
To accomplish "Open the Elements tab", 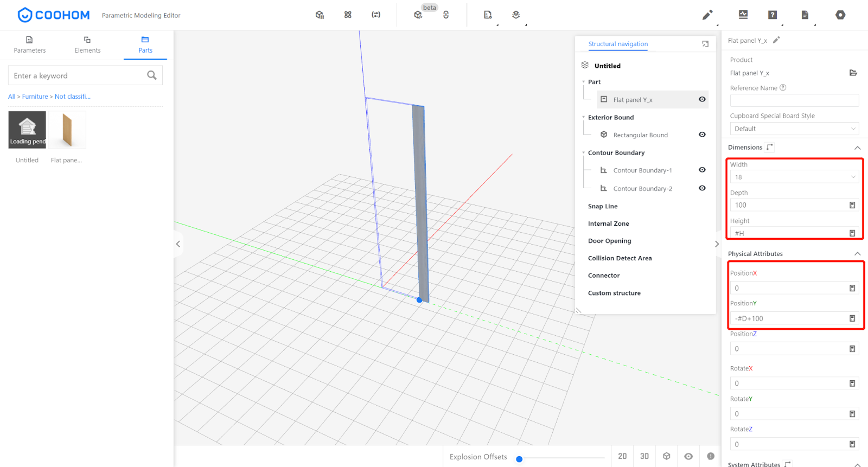I will 87,44.
